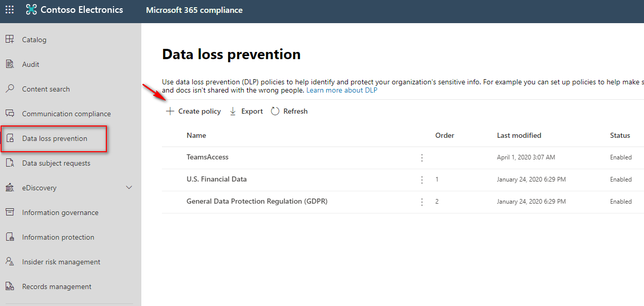Click order value 2 for GDPR policy
Viewport: 644px width, 306px height.
pyautogui.click(x=437, y=202)
